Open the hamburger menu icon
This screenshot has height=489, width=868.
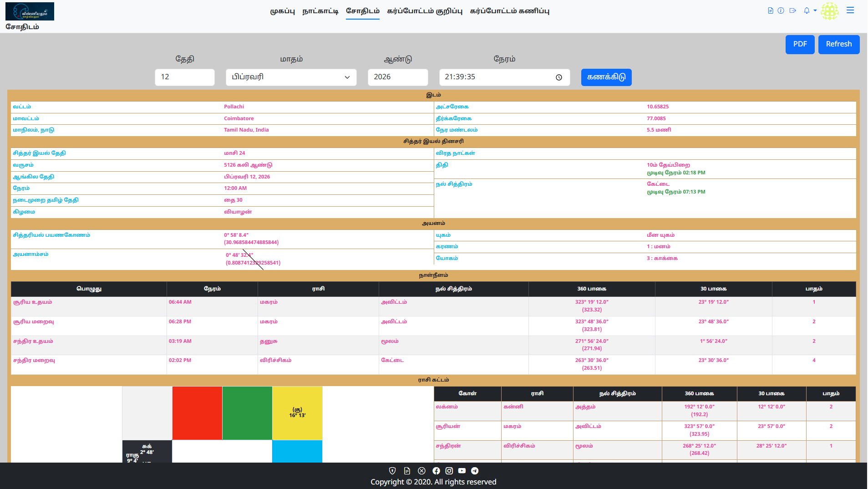click(x=850, y=10)
